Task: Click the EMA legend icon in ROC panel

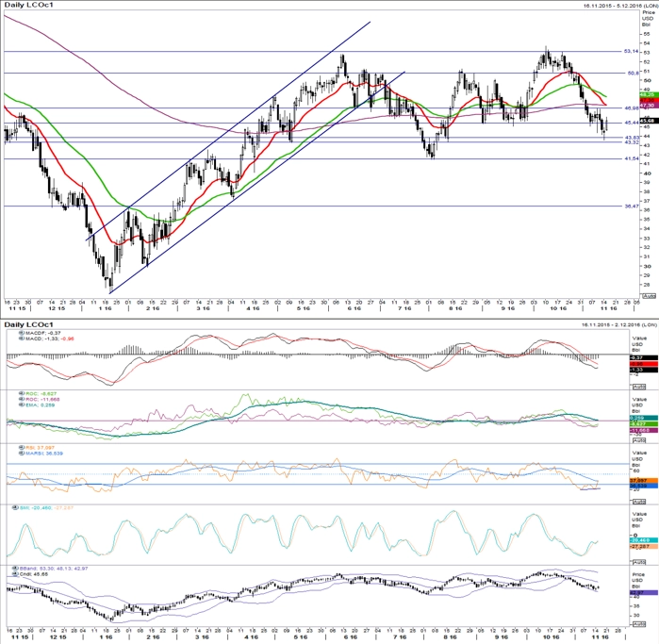Action: tap(22, 405)
